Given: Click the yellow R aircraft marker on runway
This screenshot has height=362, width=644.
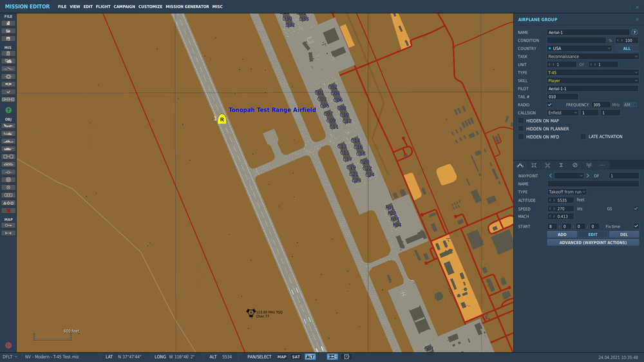Looking at the screenshot, I should click(222, 119).
